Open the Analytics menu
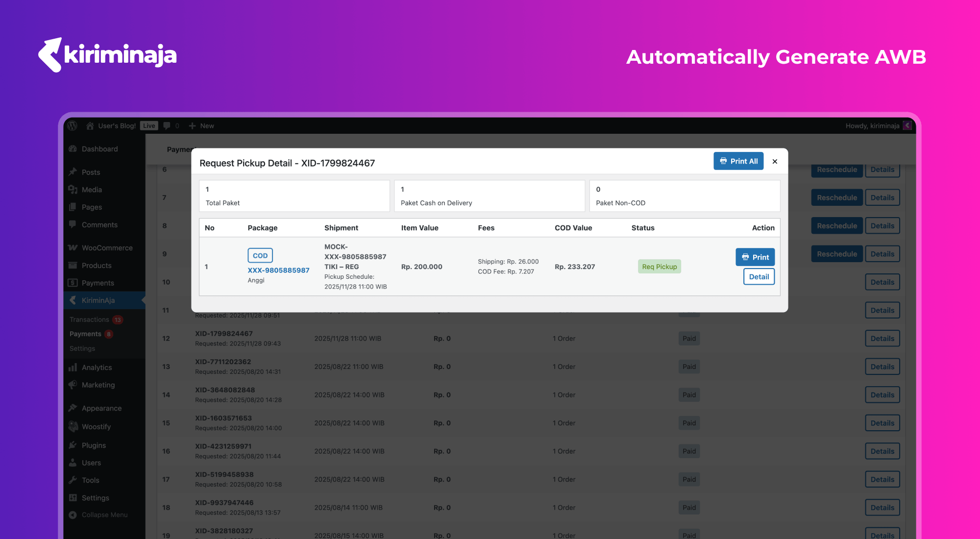This screenshot has width=980, height=539. [x=104, y=367]
